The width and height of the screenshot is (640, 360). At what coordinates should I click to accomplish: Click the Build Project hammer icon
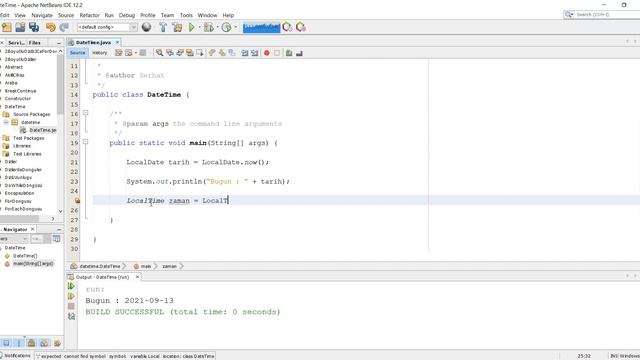tap(163, 27)
